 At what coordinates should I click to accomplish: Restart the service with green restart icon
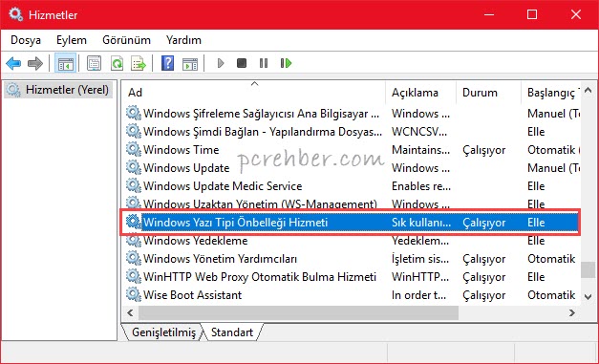[286, 63]
